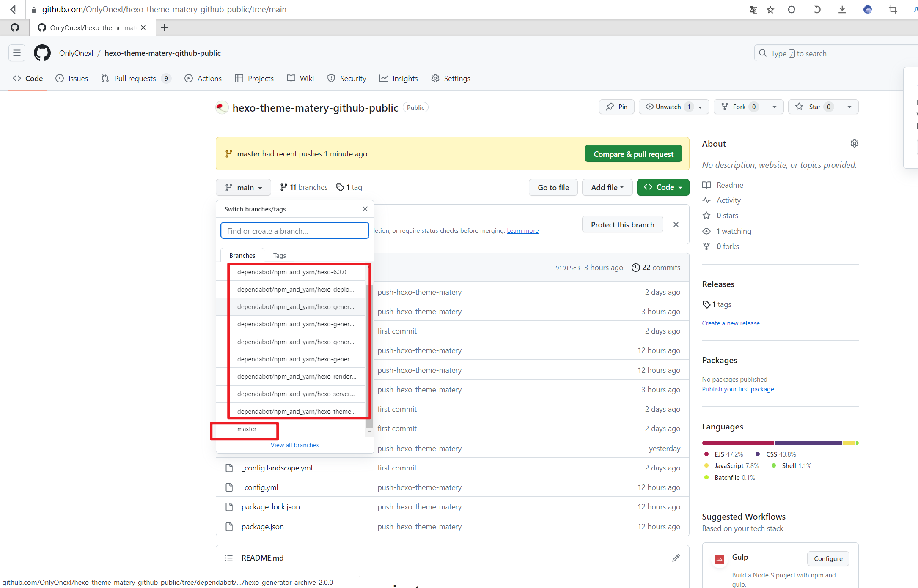Star this repository
918x588 pixels.
[x=814, y=107]
